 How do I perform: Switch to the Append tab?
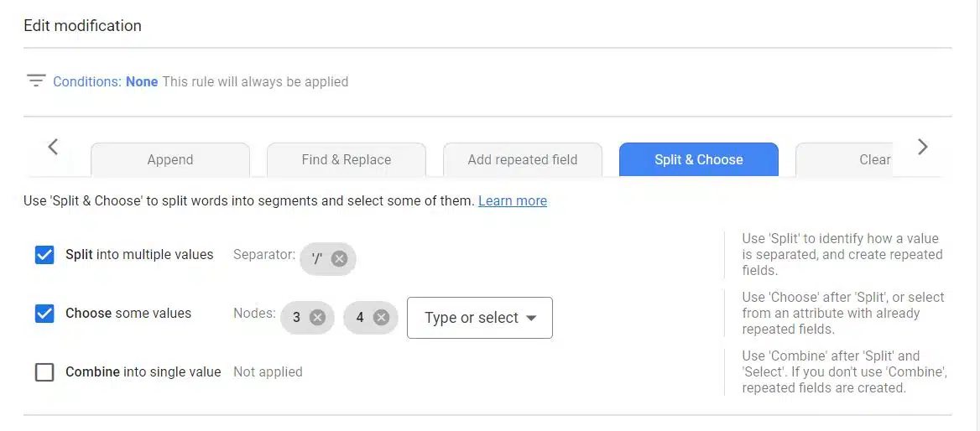click(170, 159)
